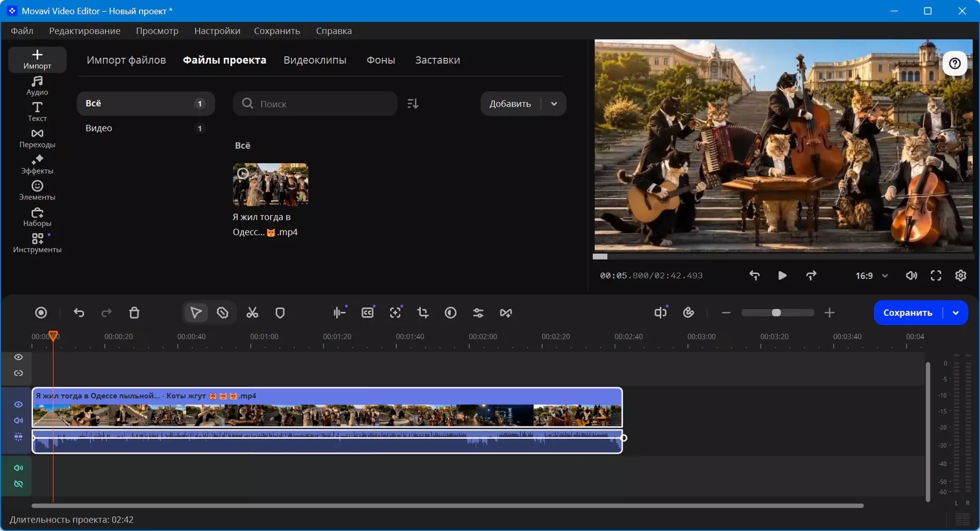The height and width of the screenshot is (531, 980).
Task: Open clip properties sliders icon
Action: click(x=479, y=313)
